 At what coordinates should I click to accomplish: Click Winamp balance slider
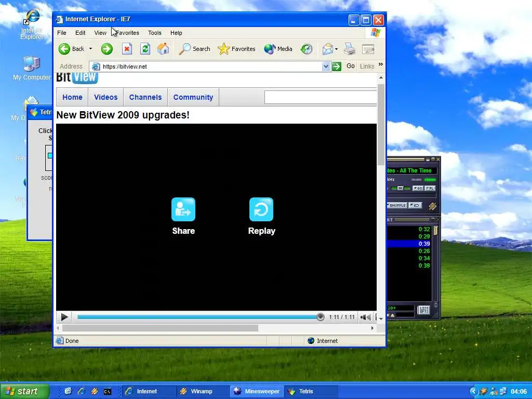(x=401, y=188)
